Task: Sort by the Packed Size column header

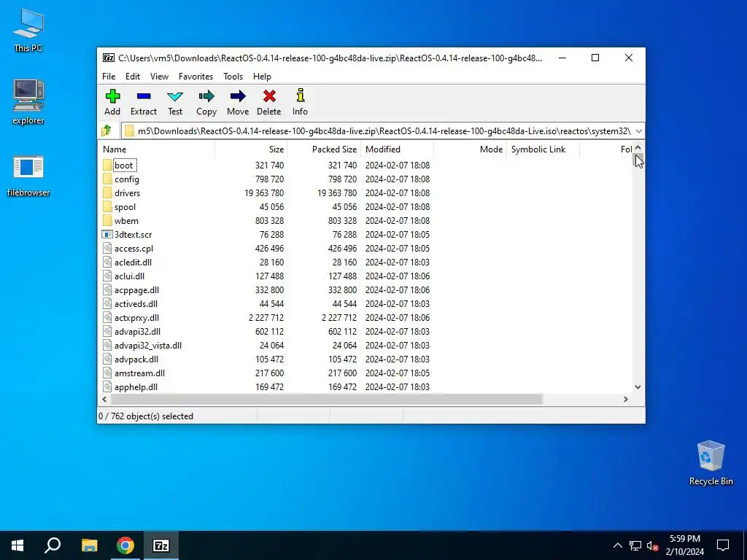Action: coord(324,149)
